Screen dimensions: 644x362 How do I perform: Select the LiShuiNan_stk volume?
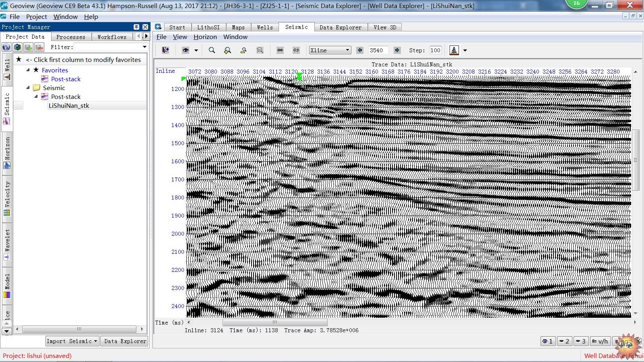coord(69,105)
